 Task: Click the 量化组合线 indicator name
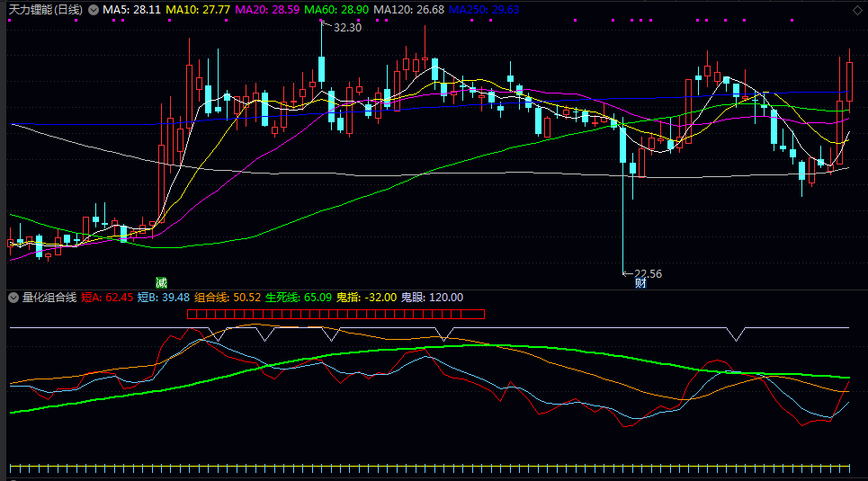point(49,297)
